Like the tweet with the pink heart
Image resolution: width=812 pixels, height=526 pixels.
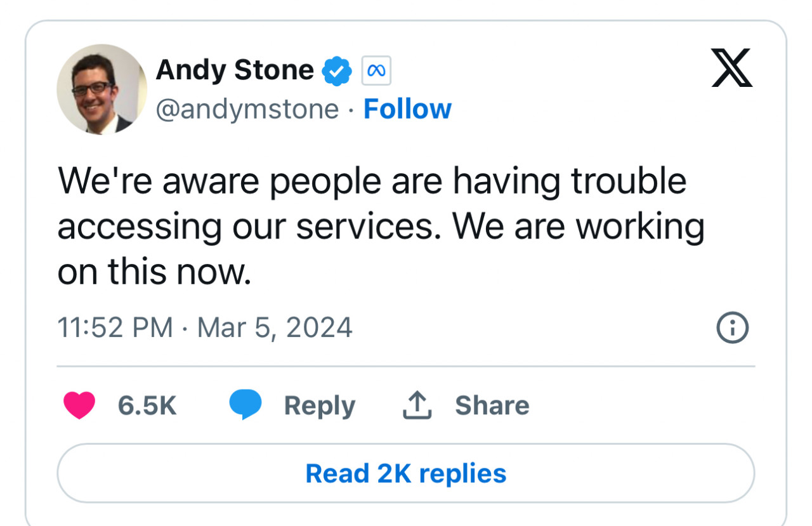point(80,406)
